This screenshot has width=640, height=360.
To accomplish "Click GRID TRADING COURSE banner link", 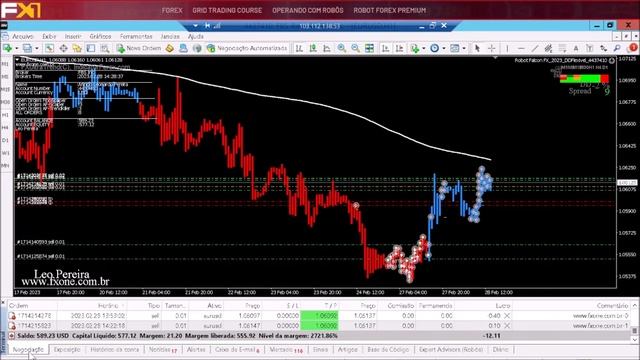I will (x=227, y=10).
